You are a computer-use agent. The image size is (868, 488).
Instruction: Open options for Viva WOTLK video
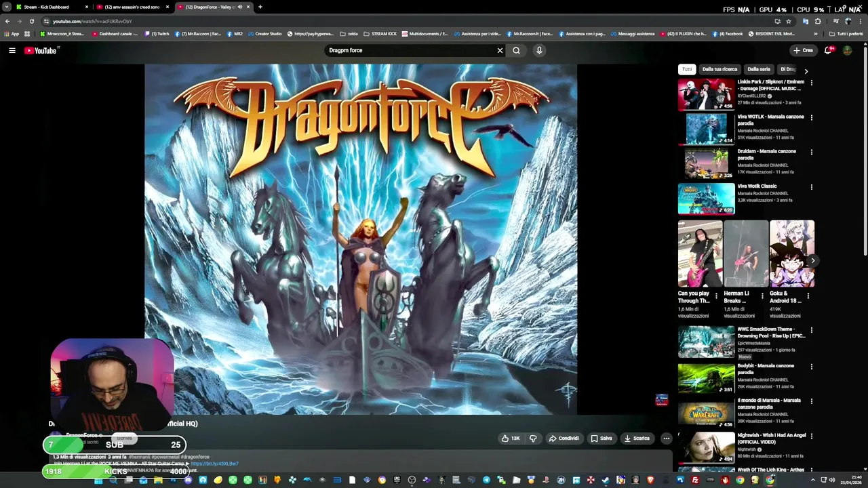tap(811, 117)
